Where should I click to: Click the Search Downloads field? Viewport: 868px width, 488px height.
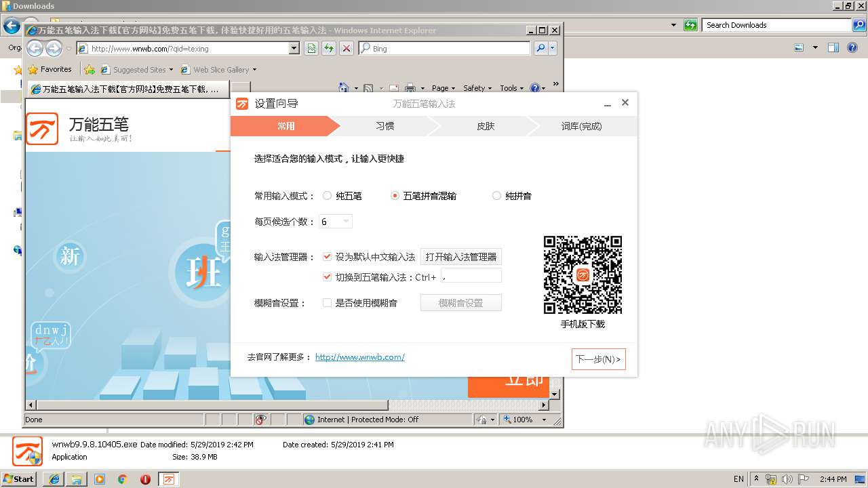777,25
